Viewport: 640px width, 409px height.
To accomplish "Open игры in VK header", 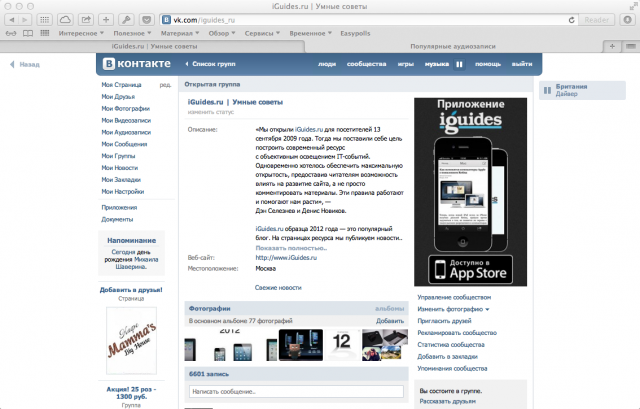I will point(406,64).
